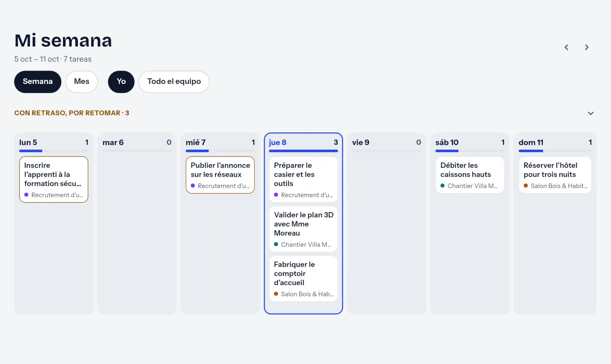Click the 'mié 7' day header

pyautogui.click(x=196, y=142)
